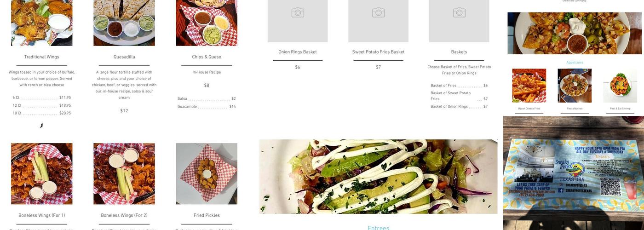Image resolution: width=644 pixels, height=230 pixels.
Task: Click the Appetizers heading link
Action: pos(575,63)
